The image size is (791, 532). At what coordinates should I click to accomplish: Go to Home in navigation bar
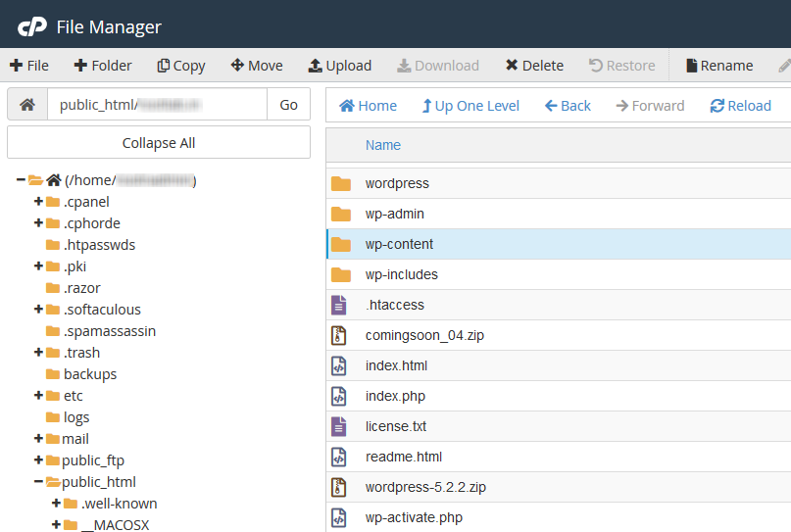point(368,106)
